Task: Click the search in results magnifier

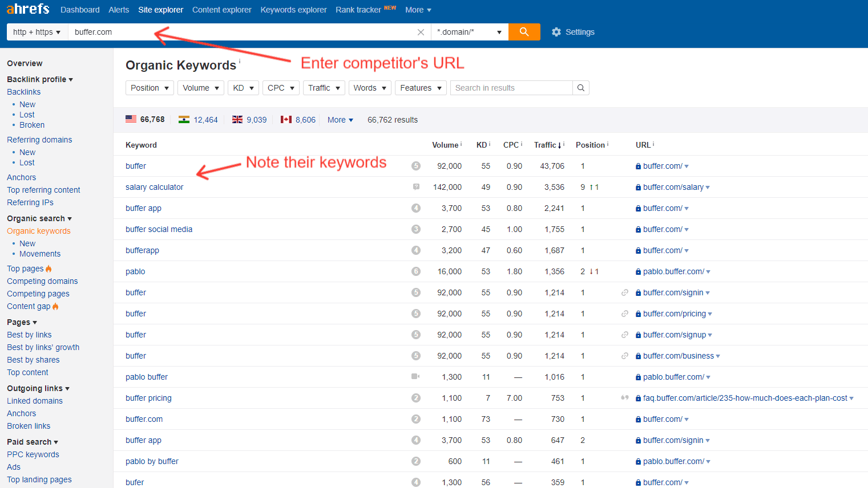Action: (580, 88)
